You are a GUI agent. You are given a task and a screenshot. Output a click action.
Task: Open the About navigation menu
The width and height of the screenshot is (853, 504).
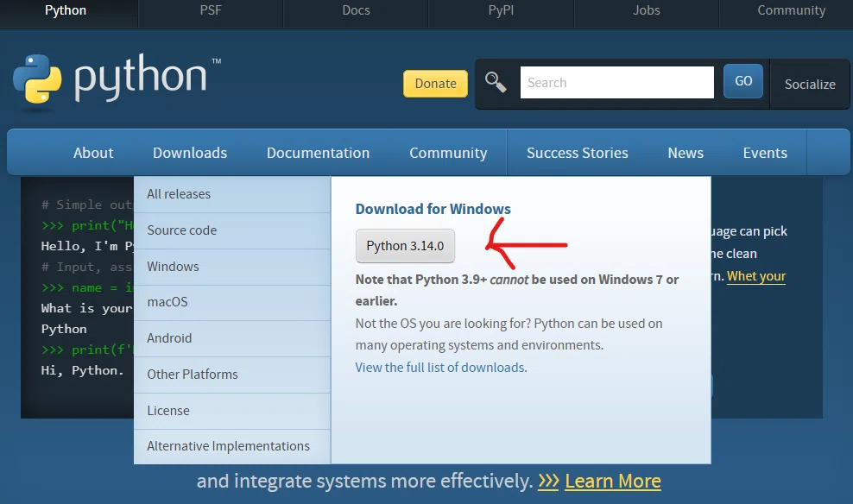(x=93, y=153)
